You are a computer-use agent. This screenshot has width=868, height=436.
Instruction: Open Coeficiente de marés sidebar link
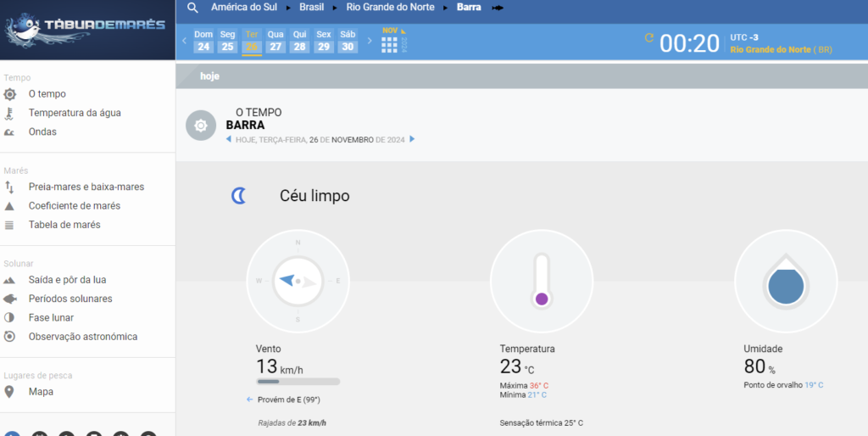pyautogui.click(x=75, y=206)
